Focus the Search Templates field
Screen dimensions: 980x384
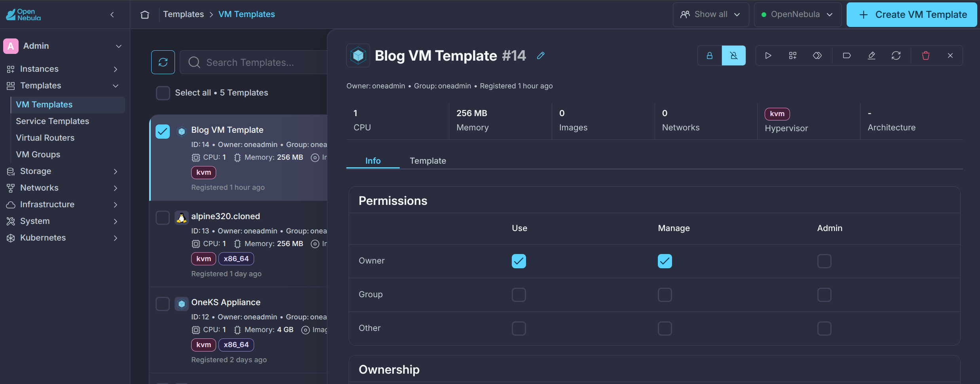(x=254, y=62)
